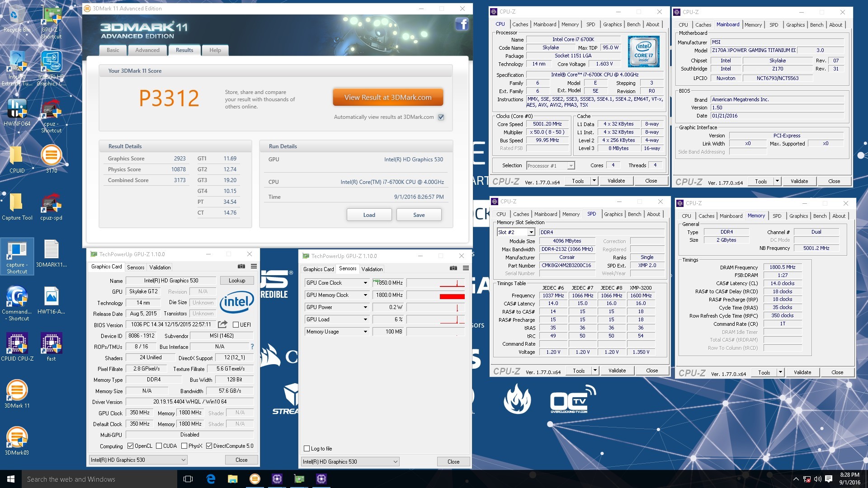Image resolution: width=868 pixels, height=488 pixels.
Task: Switch to the Basic tab in 3DMark 11
Action: pos(113,50)
